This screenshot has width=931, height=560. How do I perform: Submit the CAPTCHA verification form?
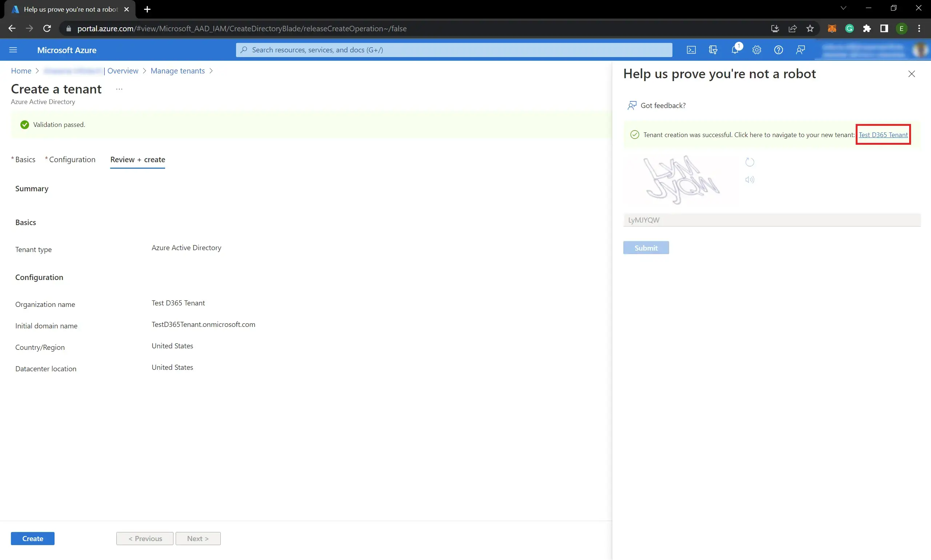click(x=646, y=247)
